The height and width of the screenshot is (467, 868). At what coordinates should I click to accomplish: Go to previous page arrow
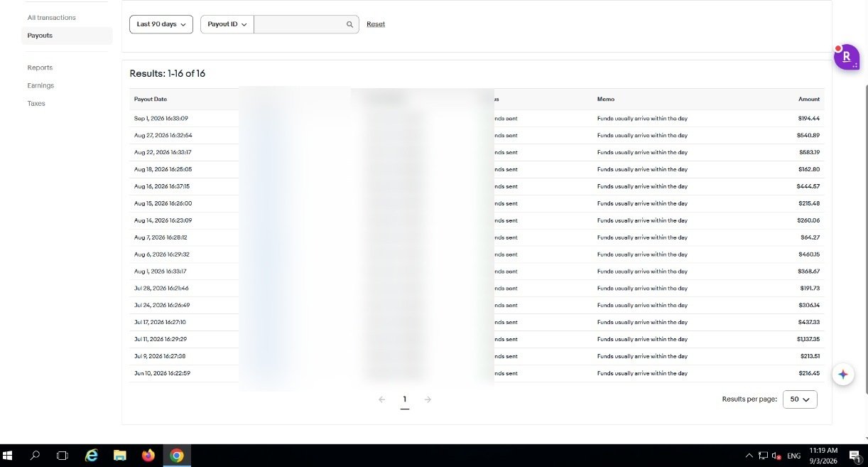(x=382, y=399)
